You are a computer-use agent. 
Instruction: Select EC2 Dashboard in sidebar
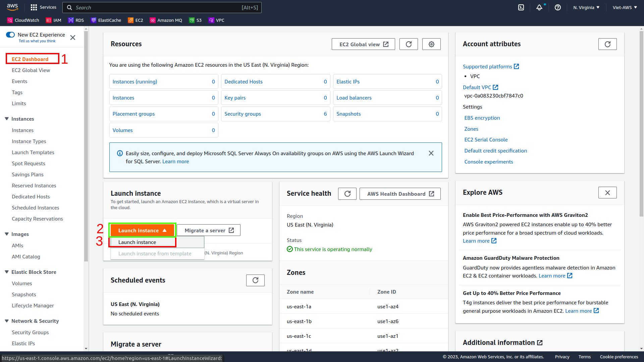30,59
